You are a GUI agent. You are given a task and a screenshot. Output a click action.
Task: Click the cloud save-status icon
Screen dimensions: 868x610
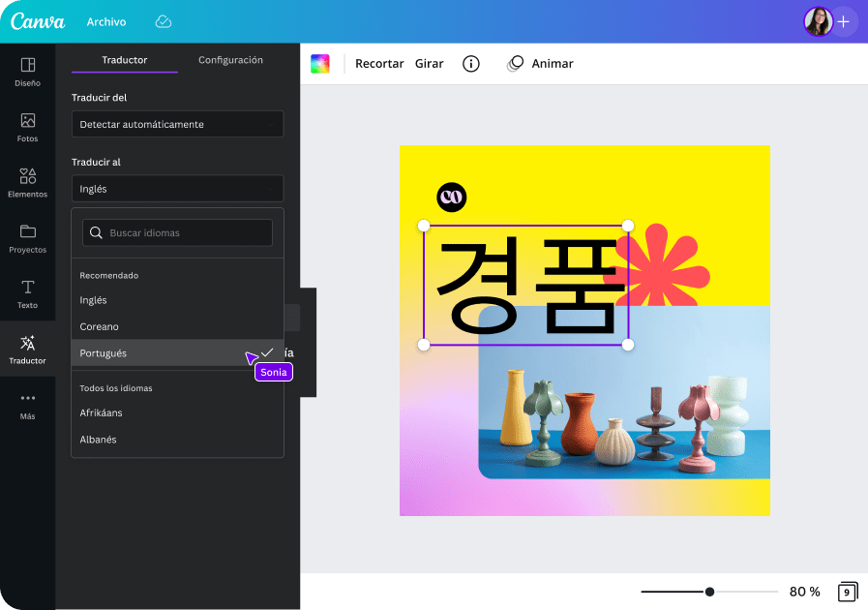tap(163, 20)
